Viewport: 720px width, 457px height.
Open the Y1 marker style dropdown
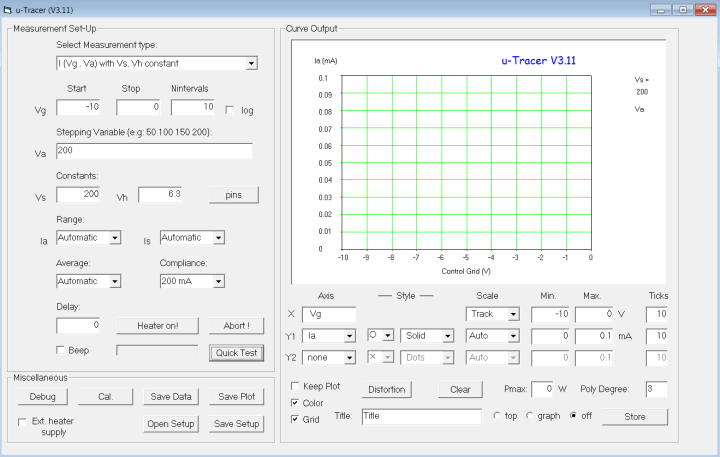pyautogui.click(x=388, y=336)
